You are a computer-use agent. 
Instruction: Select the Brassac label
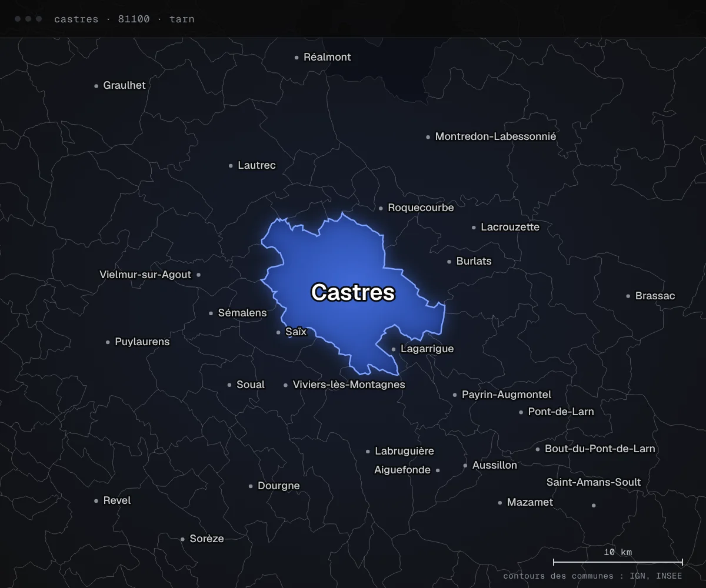(655, 296)
